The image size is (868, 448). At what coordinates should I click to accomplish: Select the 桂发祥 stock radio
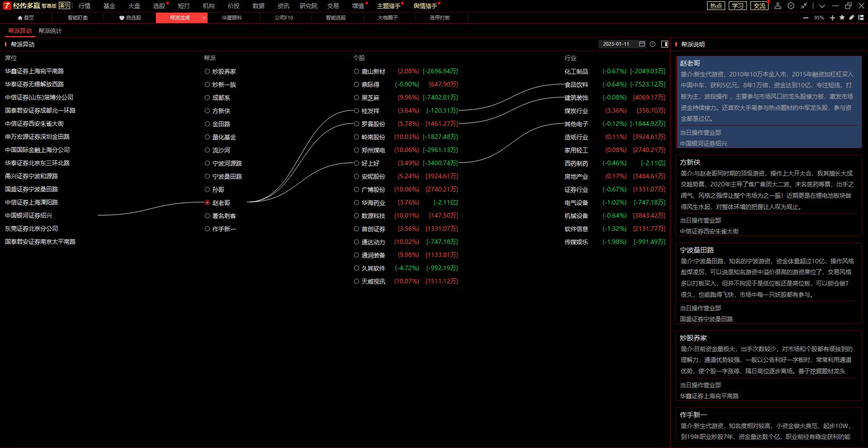point(356,111)
